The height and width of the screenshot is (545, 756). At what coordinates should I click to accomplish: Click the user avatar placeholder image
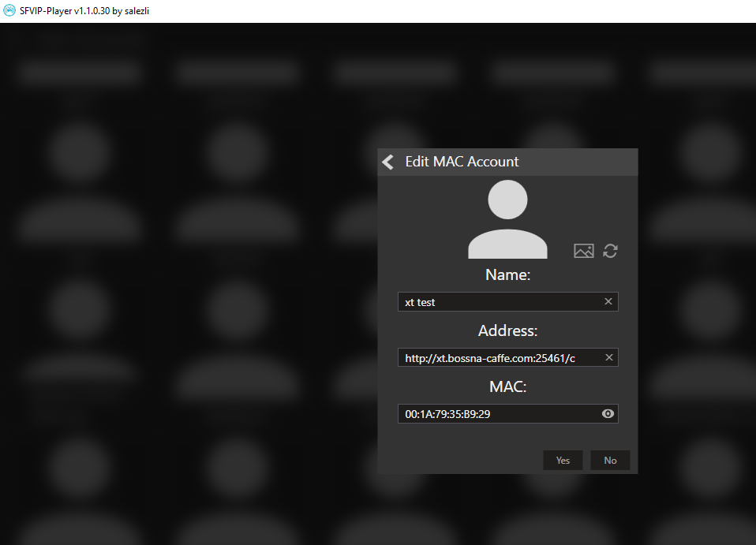[507, 219]
